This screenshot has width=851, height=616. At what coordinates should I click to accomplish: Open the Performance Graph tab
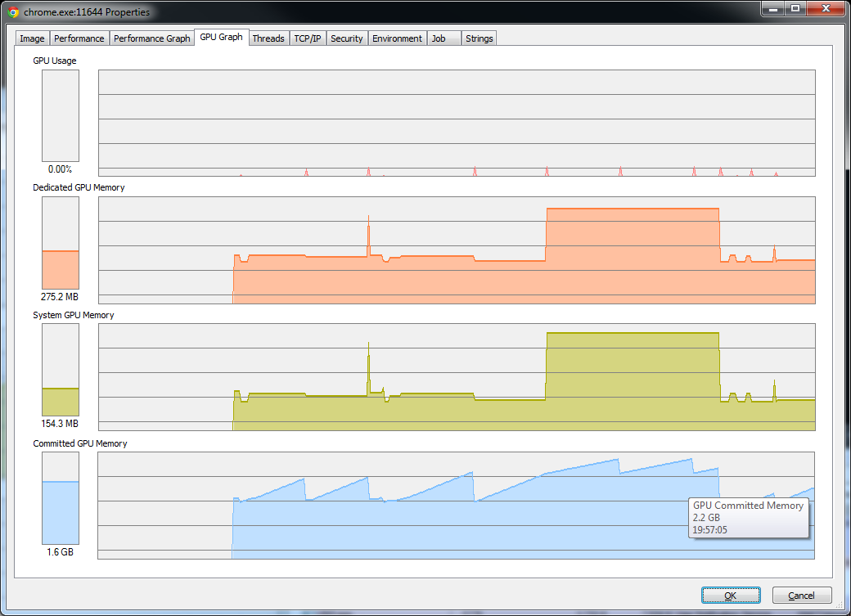(x=151, y=38)
